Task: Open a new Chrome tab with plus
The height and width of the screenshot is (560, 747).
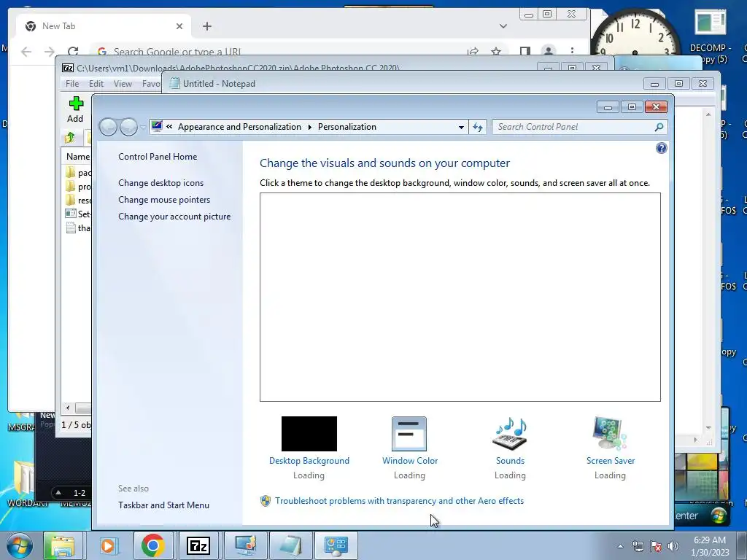Action: pyautogui.click(x=206, y=26)
